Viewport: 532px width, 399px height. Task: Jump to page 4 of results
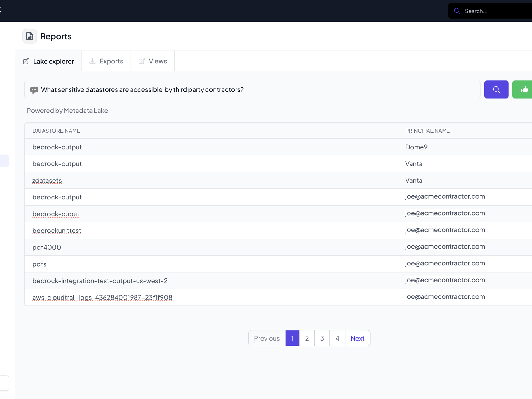tap(337, 338)
